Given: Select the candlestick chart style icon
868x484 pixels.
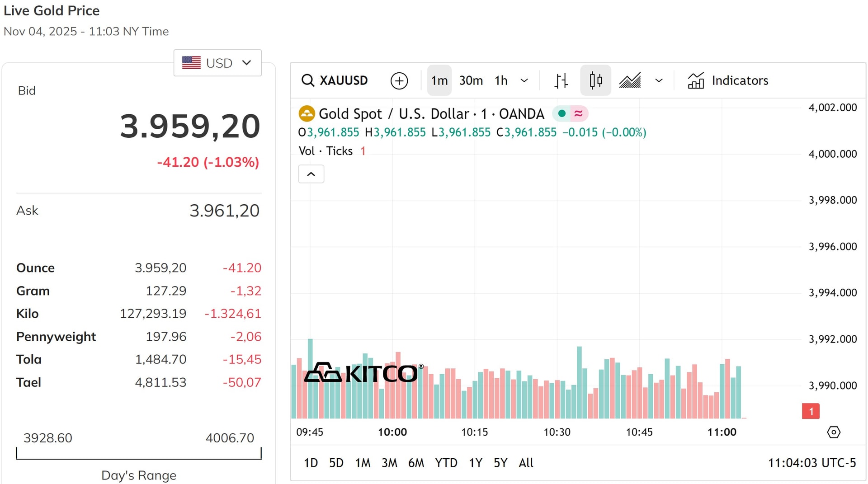Looking at the screenshot, I should pos(596,80).
